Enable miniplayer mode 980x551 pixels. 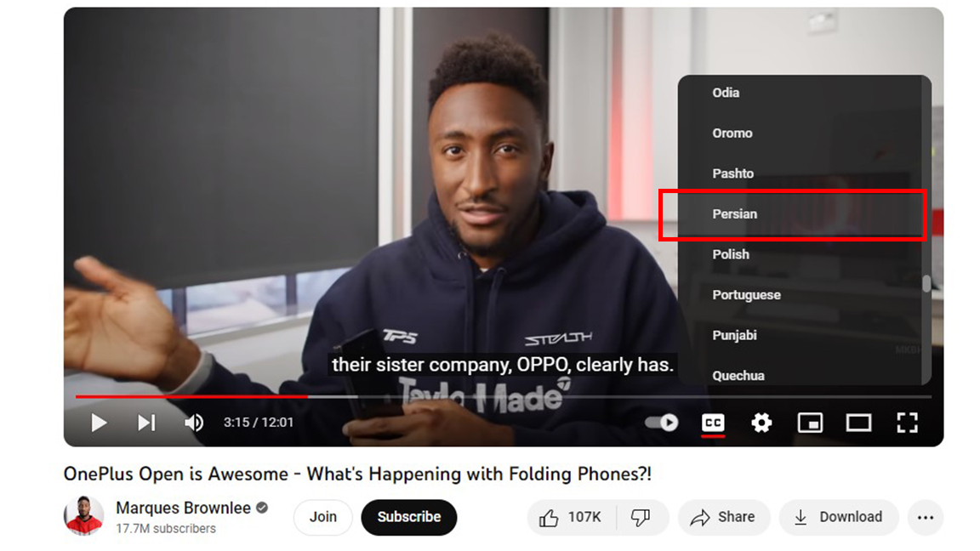[810, 423]
